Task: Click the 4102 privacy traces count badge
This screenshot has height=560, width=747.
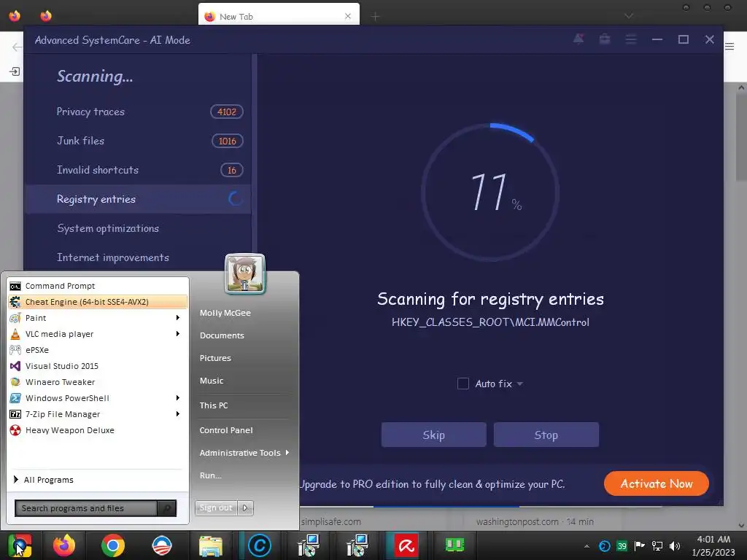Action: click(x=227, y=112)
